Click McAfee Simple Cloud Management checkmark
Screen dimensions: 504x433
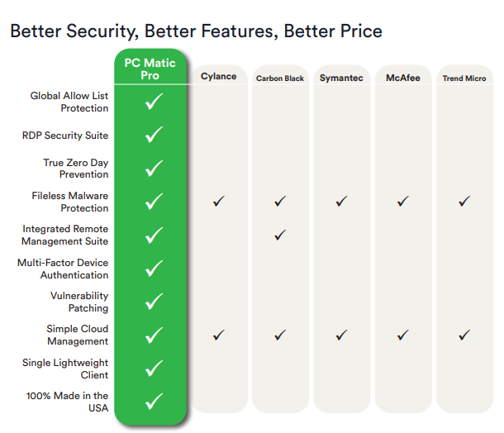tap(402, 335)
